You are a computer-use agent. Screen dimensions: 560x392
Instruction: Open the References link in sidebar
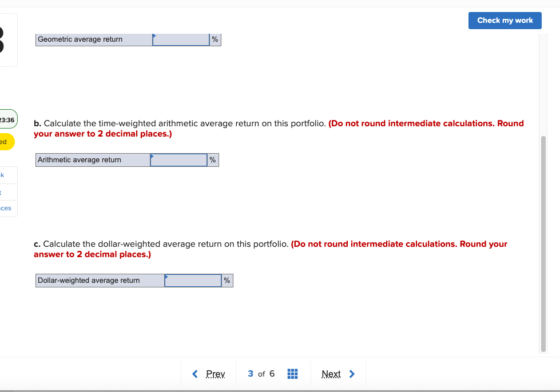pyautogui.click(x=6, y=208)
